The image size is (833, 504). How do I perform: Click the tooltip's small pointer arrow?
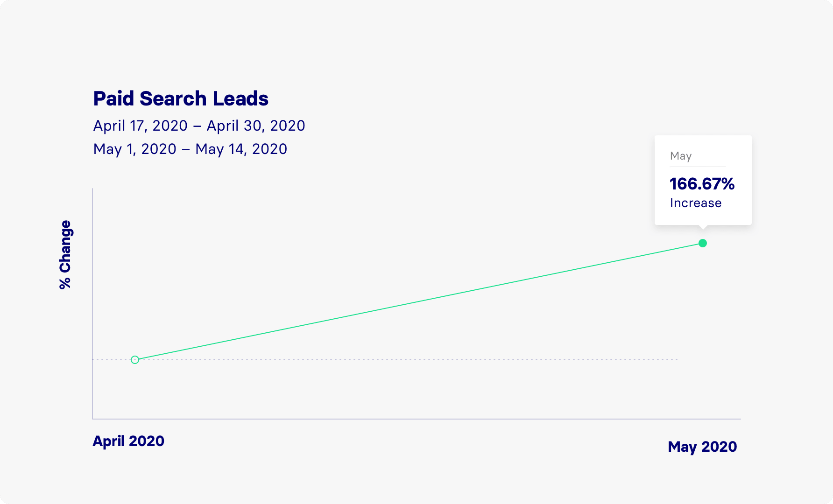(x=703, y=227)
